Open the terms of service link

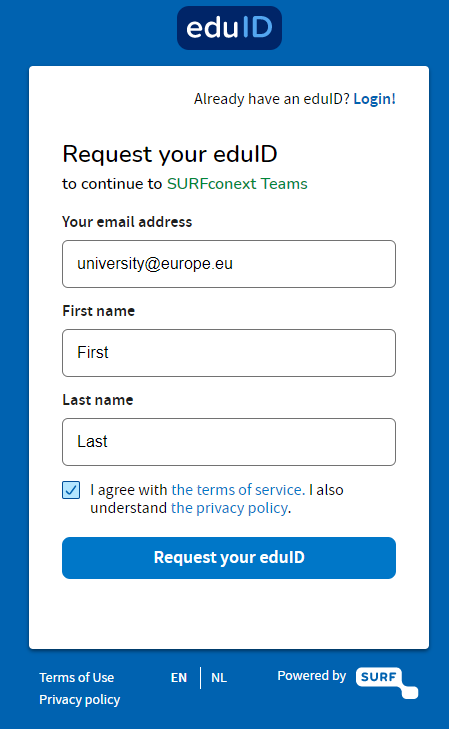(238, 490)
